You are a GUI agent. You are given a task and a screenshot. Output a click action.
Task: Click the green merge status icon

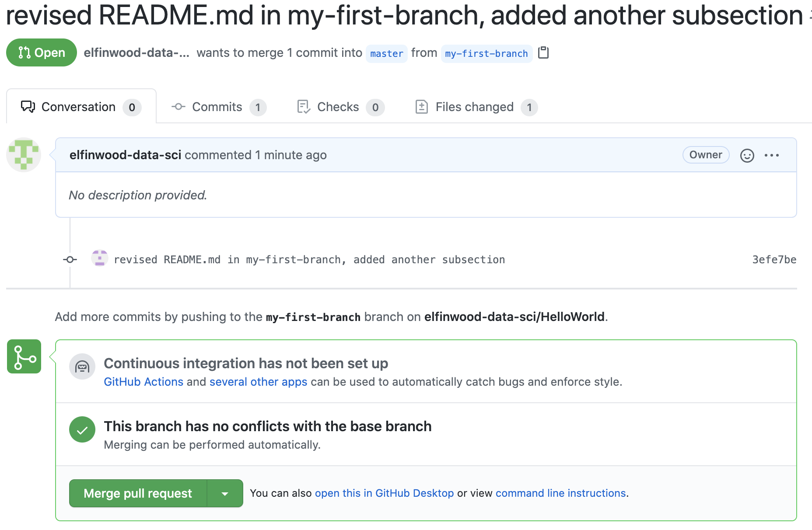tap(24, 356)
